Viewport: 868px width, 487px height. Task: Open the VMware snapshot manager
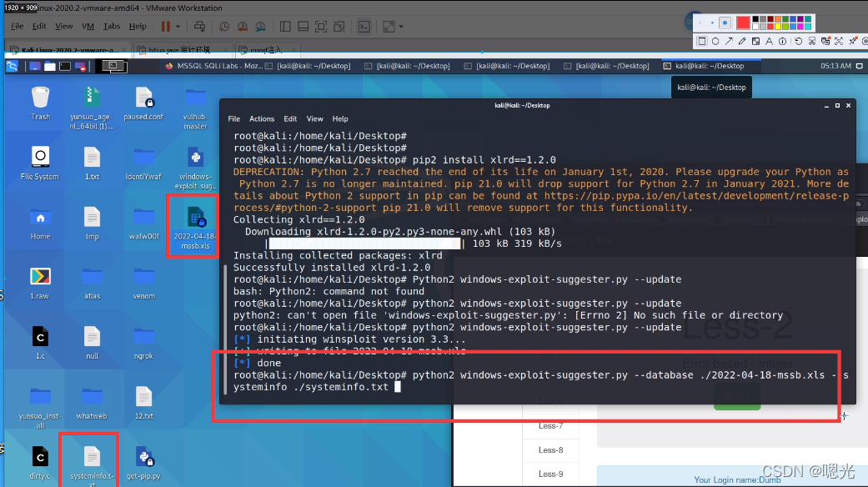tap(261, 26)
